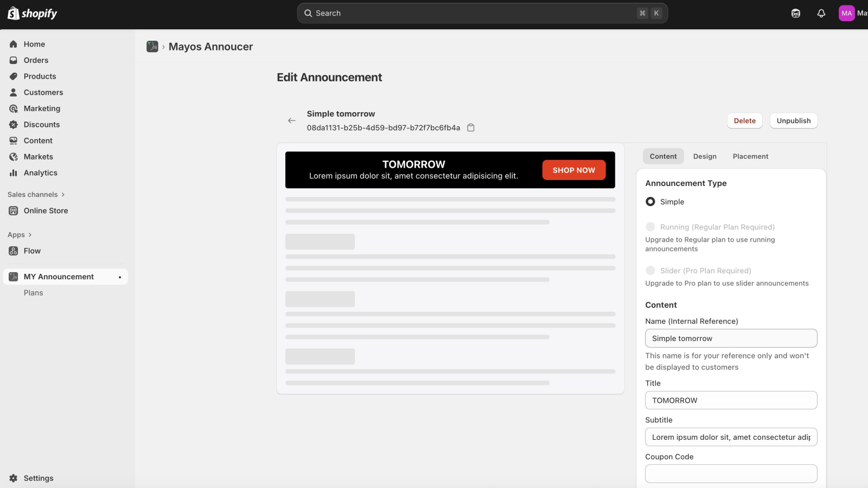The height and width of the screenshot is (488, 868).
Task: Go to Discounts in the sidebar
Action: [41, 125]
